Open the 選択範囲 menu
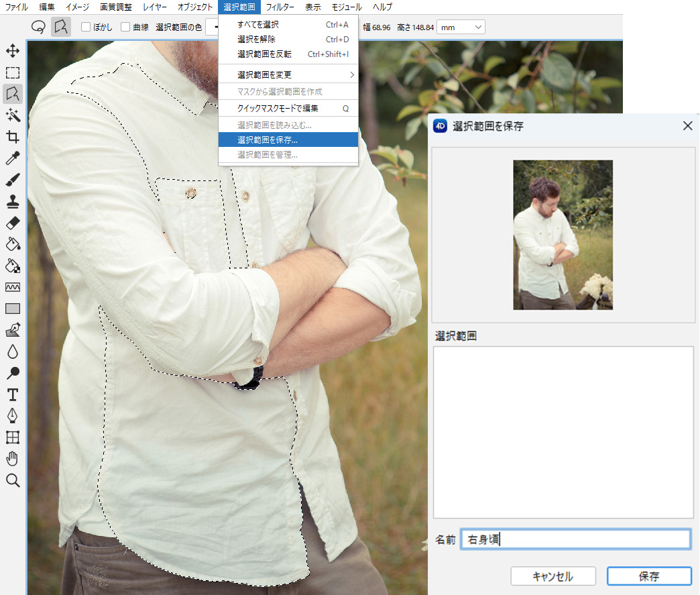 [x=239, y=7]
